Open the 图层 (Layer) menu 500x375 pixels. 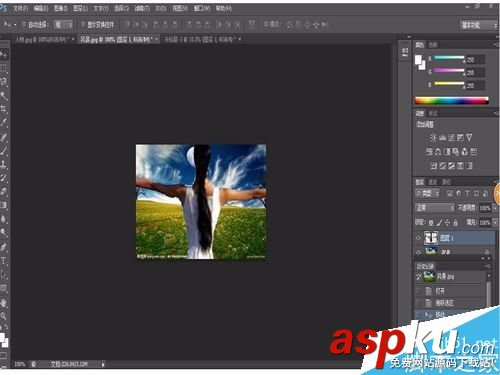[x=80, y=8]
